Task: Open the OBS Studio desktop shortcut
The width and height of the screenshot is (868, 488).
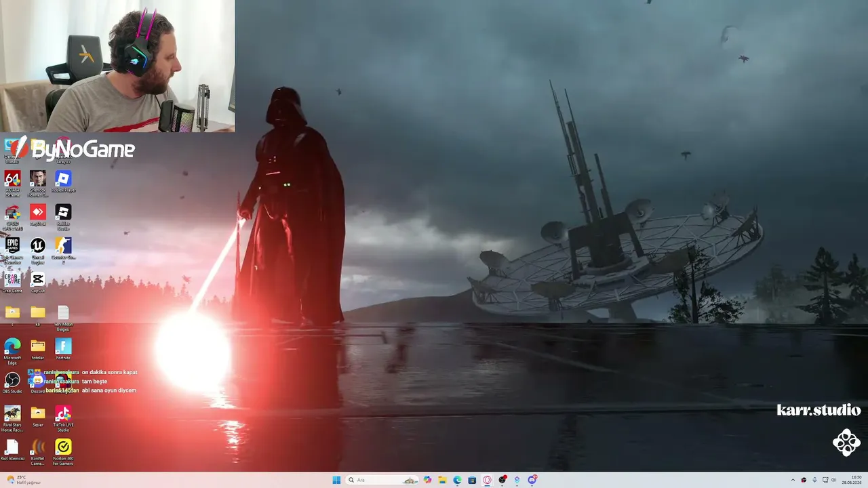Action: pyautogui.click(x=12, y=382)
